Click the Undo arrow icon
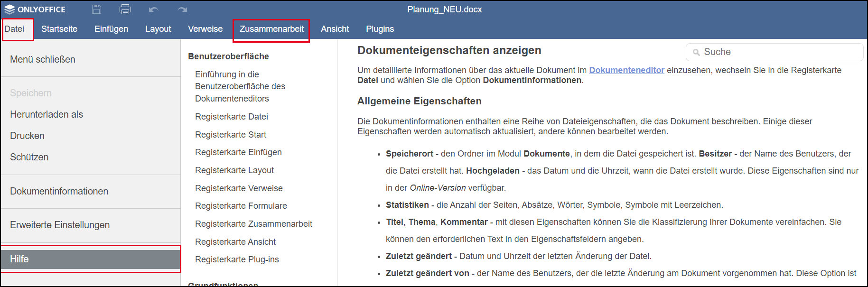Screen dimensions: 868x287 153,9
